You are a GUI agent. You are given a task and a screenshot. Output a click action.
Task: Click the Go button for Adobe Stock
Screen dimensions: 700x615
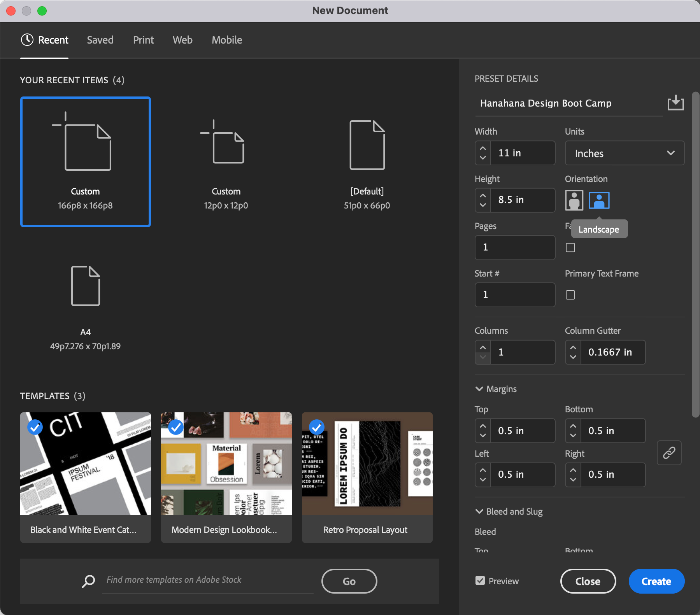[x=349, y=581]
